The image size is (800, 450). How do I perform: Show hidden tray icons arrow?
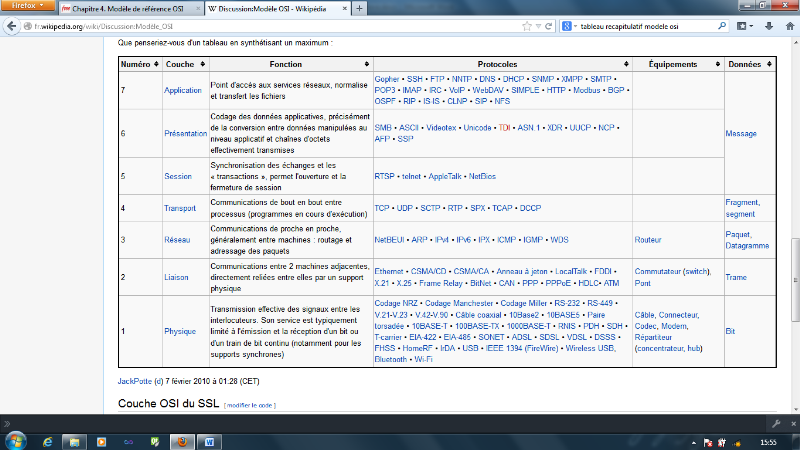(x=694, y=443)
